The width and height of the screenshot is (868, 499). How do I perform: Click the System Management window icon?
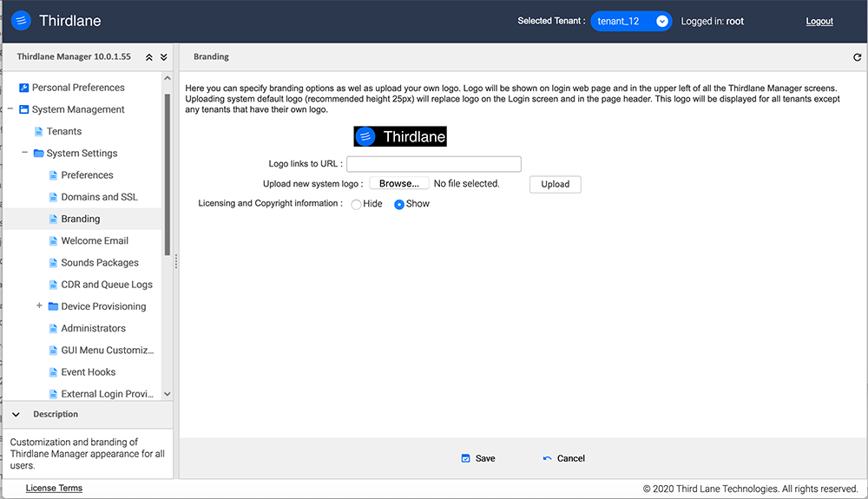[x=23, y=109]
